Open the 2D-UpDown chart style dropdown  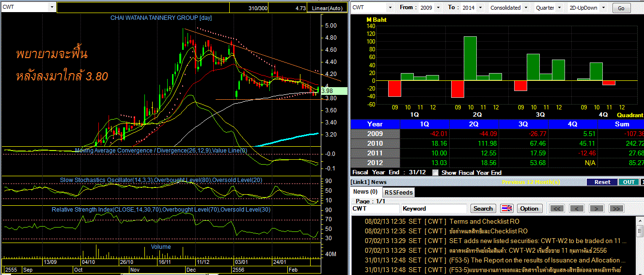tap(604, 8)
